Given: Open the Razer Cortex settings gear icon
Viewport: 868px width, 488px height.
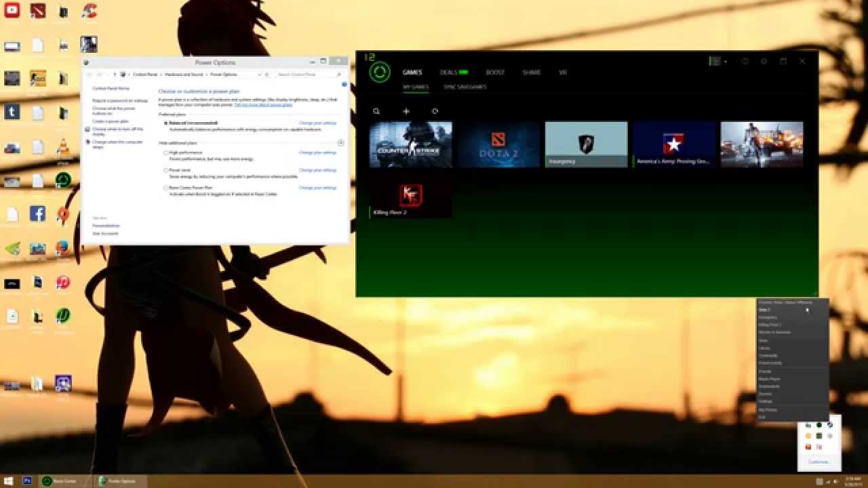Looking at the screenshot, I should (x=764, y=61).
